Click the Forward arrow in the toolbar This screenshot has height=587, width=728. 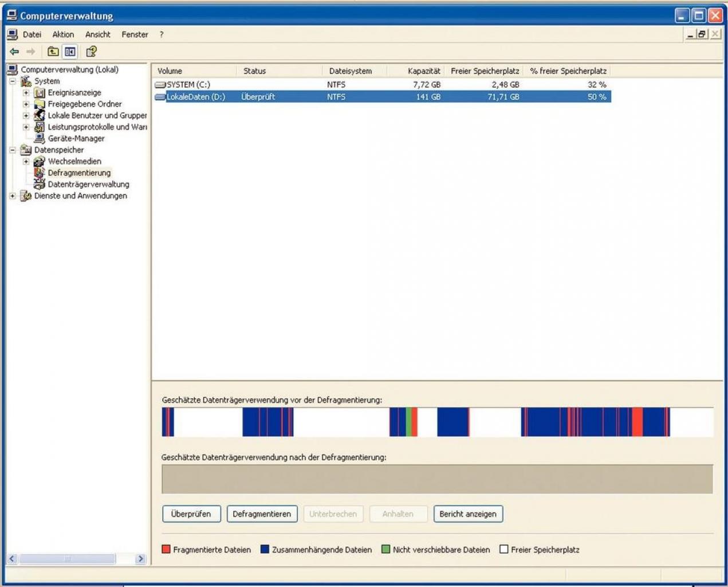[31, 52]
